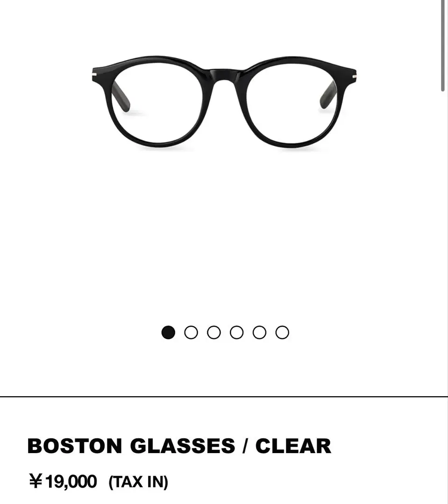
Task: Click the word CLEAR in the title
Action: click(x=293, y=446)
